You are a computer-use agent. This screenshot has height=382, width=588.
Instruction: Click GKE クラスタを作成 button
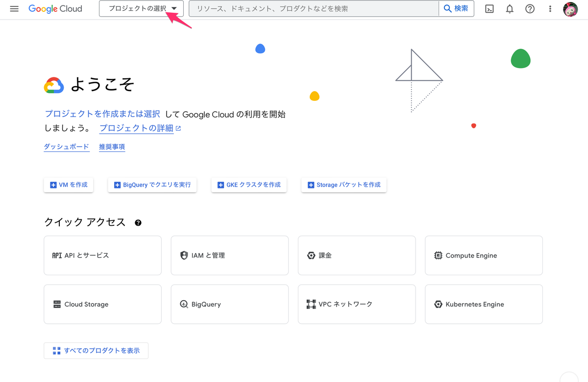pos(249,185)
